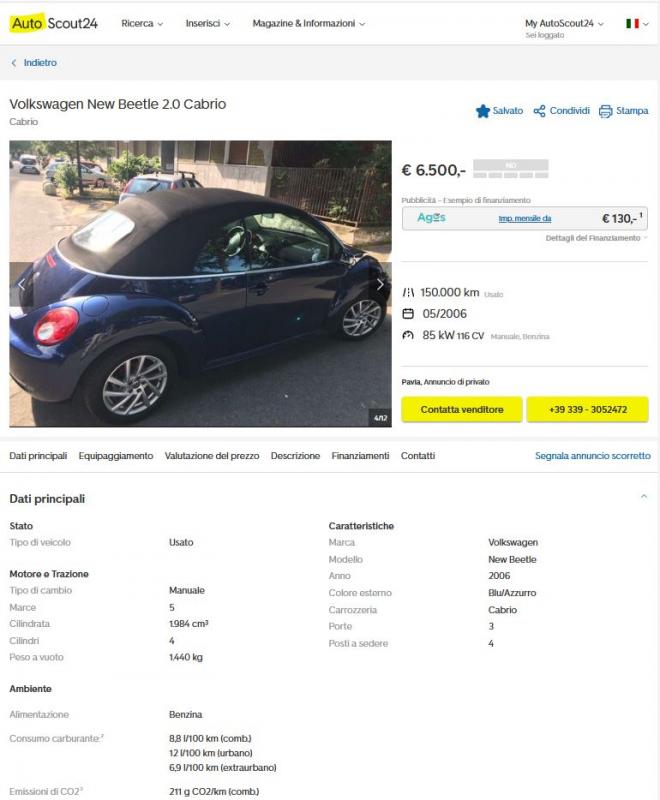Show previous car photo with left arrow

click(x=21, y=285)
